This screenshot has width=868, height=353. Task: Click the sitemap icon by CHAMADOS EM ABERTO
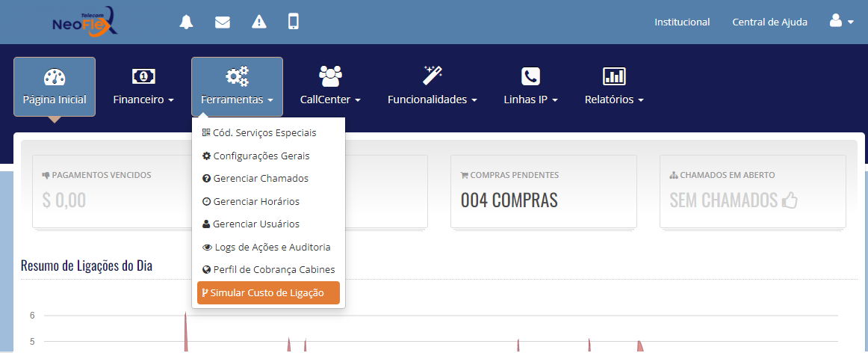674,175
